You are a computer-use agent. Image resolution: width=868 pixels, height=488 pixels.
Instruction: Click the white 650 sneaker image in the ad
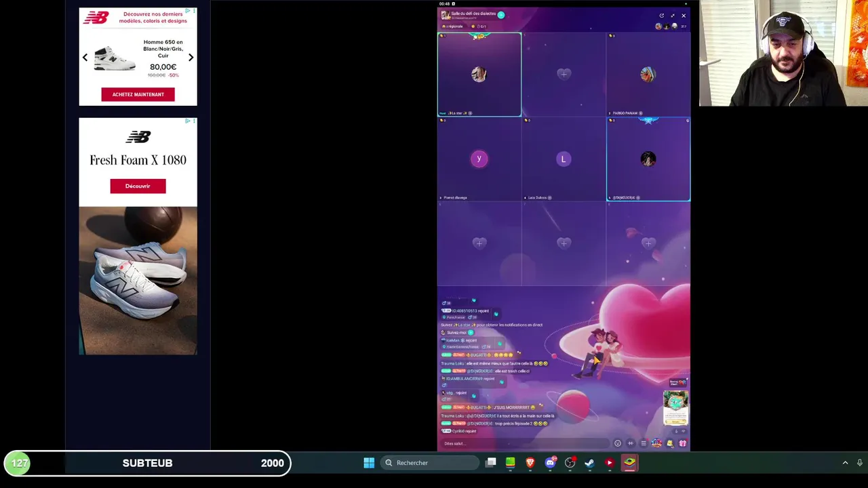click(113, 58)
